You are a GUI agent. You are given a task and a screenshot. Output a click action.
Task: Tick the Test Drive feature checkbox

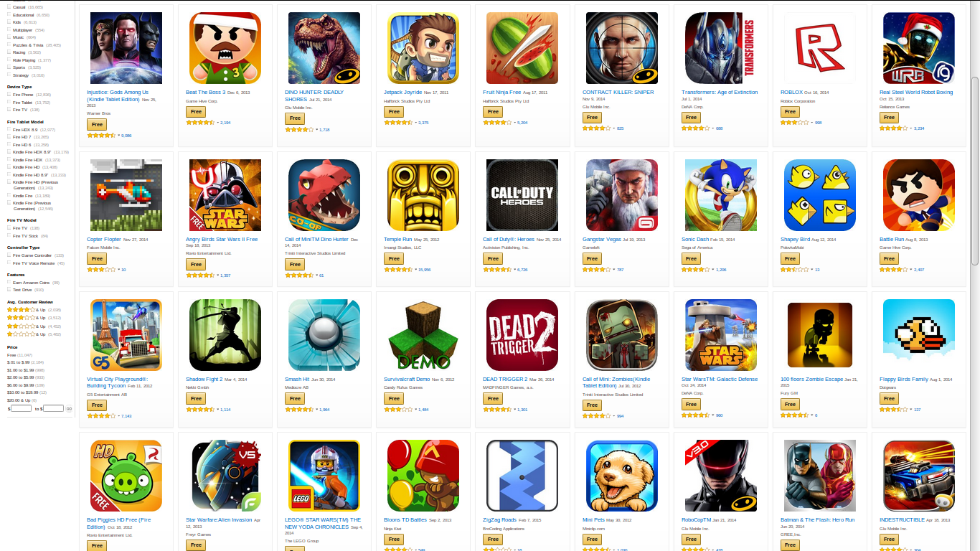(9, 290)
